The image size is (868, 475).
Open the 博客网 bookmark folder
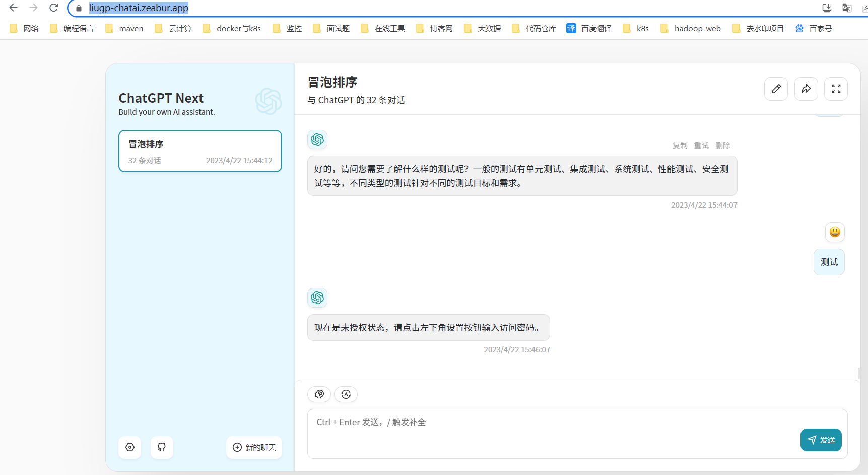(x=435, y=28)
